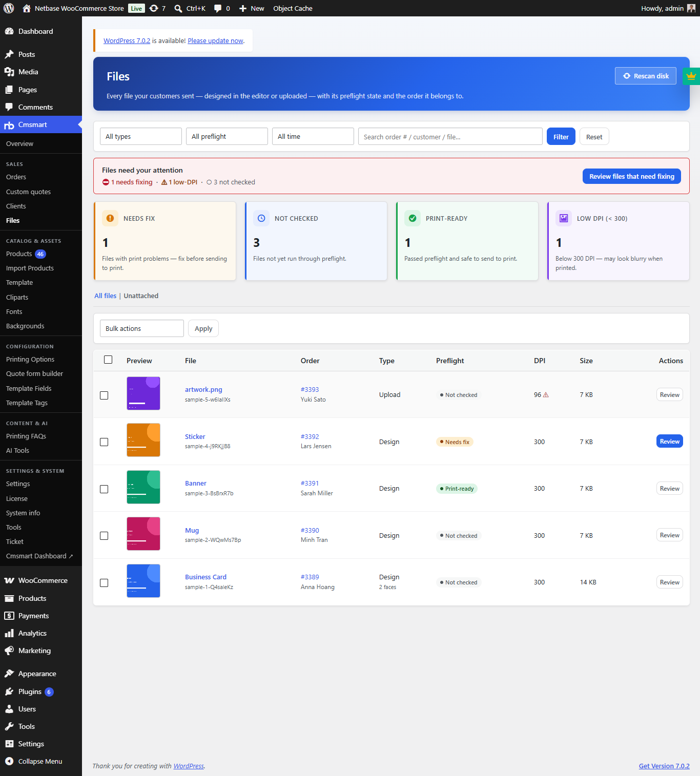Open the All types dropdown
Viewport: 700px width, 776px height.
(x=141, y=136)
